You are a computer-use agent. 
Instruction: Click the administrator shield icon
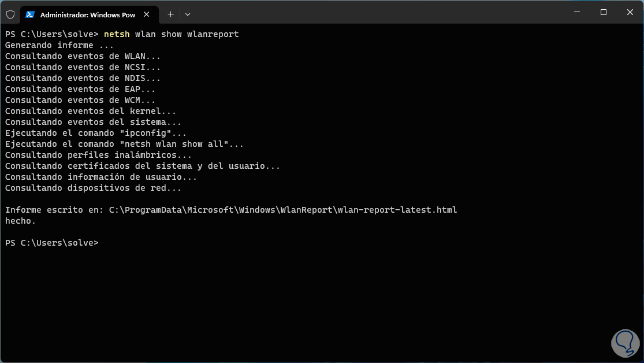(10, 14)
